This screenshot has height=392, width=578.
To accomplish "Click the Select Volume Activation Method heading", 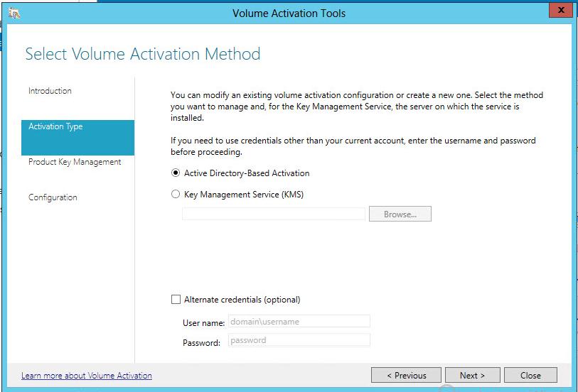I will click(143, 54).
